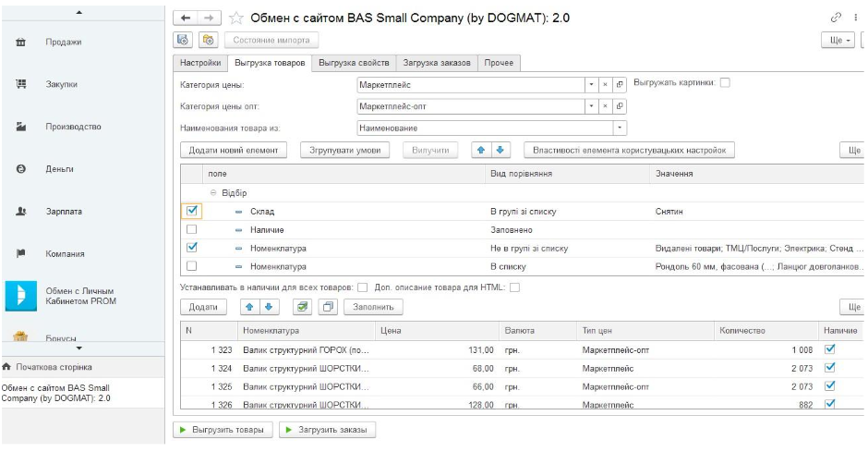This screenshot has height=464, width=868.
Task: Enable the Выгружать картинки checkbox
Action: 725,82
